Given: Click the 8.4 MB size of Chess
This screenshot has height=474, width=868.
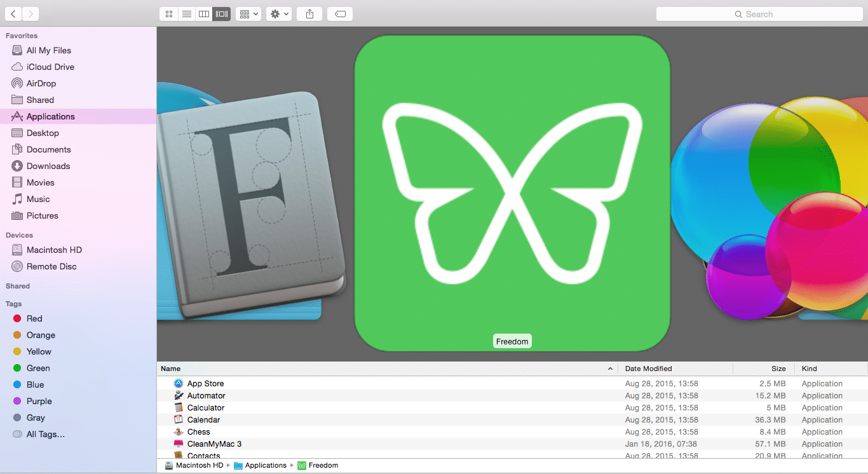Looking at the screenshot, I should pyautogui.click(x=773, y=432).
